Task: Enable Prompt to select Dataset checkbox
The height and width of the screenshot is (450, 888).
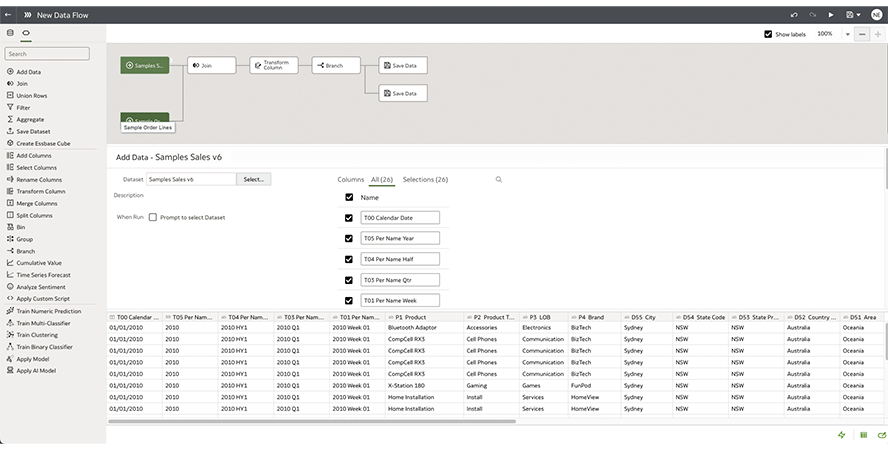Action: tap(152, 217)
